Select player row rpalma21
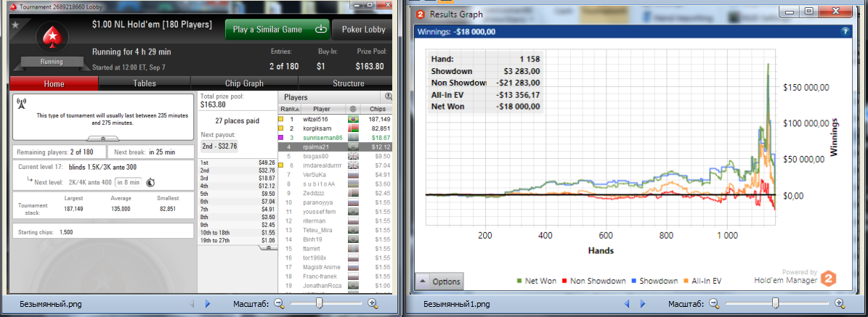This screenshot has width=868, height=317. (335, 147)
